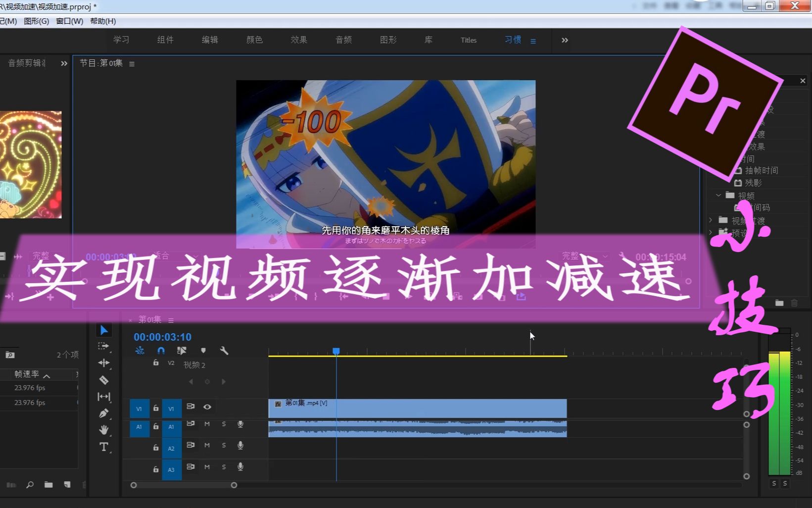The width and height of the screenshot is (812, 508).
Task: Open 图形(G) menu
Action: (37, 21)
